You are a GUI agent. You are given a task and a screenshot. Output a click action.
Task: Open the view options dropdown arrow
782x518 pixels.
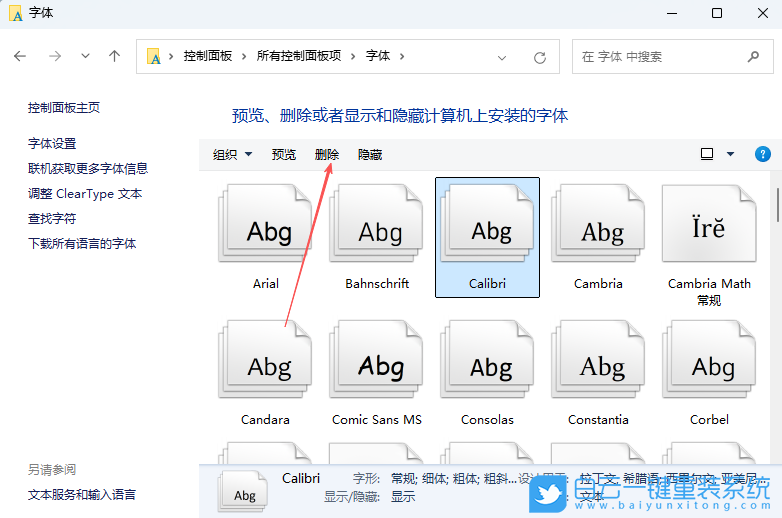[x=730, y=154]
